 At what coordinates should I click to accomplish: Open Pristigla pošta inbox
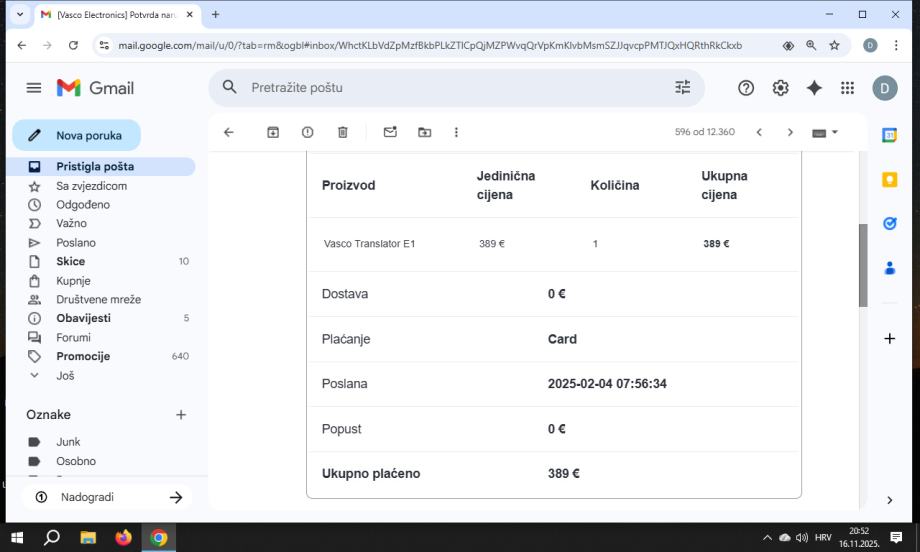pyautogui.click(x=103, y=167)
